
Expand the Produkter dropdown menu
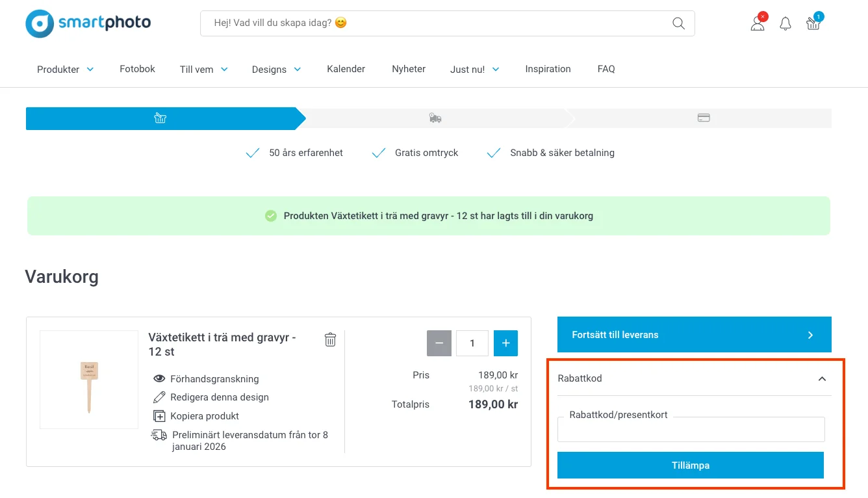point(65,69)
